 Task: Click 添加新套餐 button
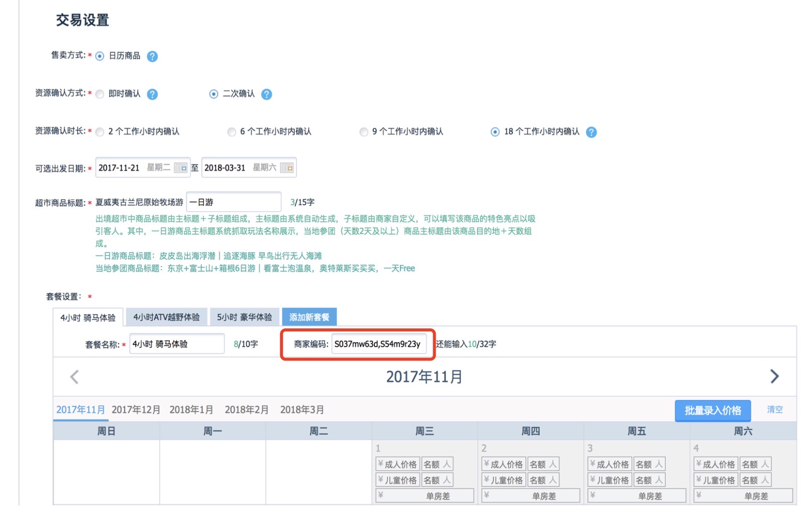click(309, 317)
